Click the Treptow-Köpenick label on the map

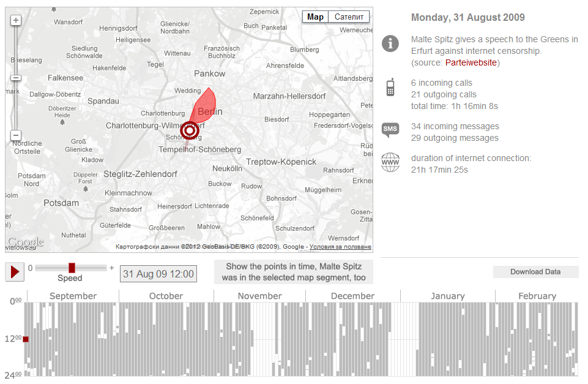[x=281, y=162]
